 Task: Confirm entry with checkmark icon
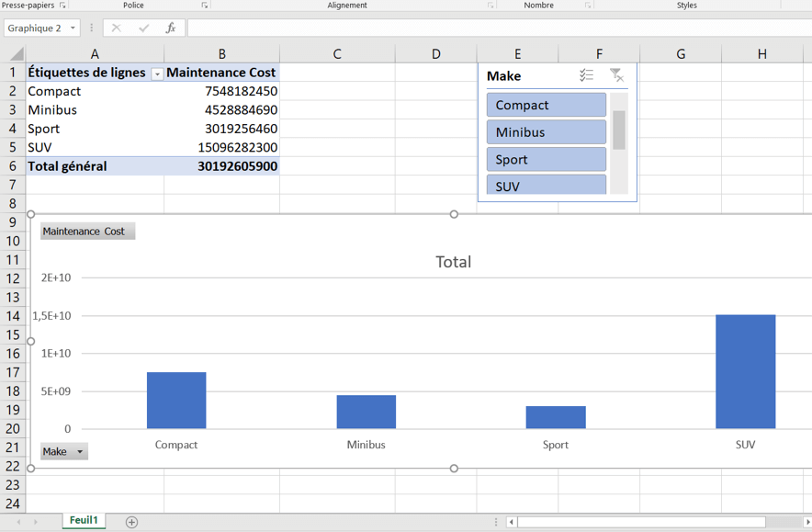tap(143, 28)
